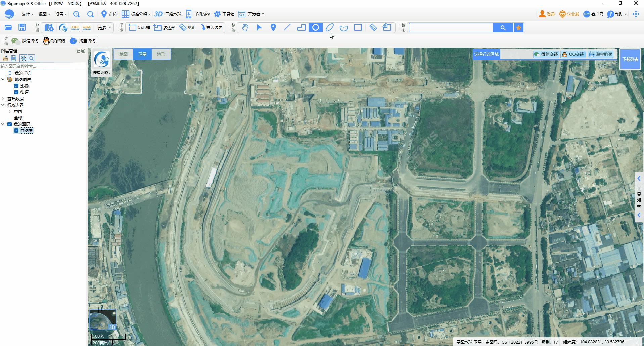Viewport: 644px width, 346px height.
Task: Click the 下载列表 button
Action: click(x=630, y=59)
